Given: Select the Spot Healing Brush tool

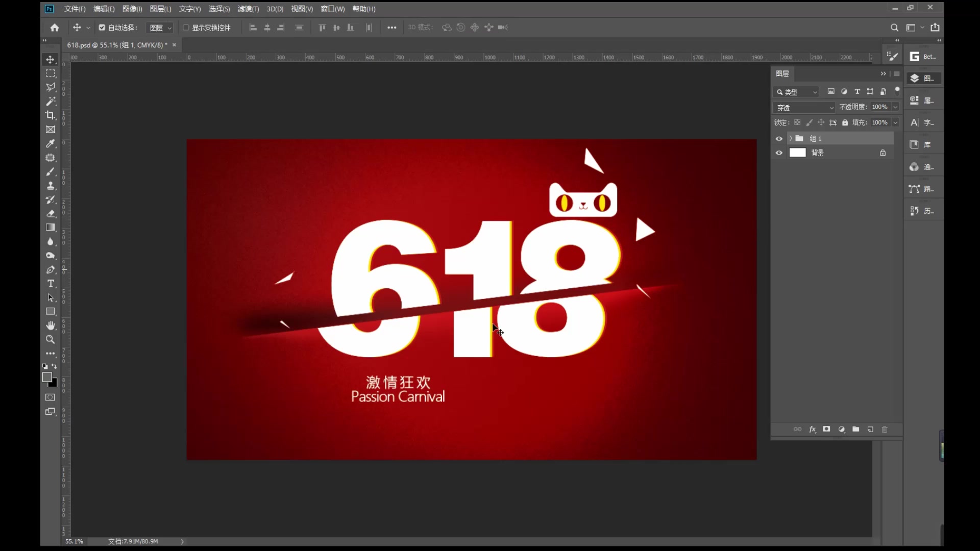Looking at the screenshot, I should [x=50, y=158].
